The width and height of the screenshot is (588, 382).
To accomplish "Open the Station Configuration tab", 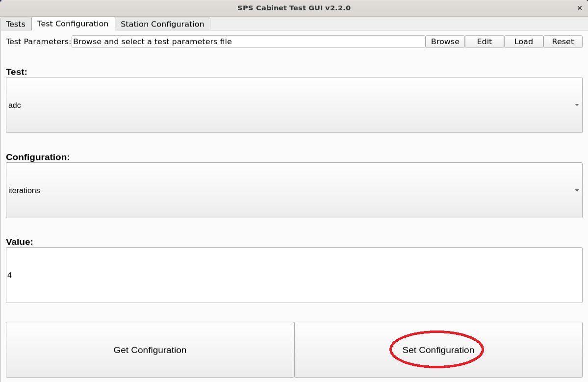I will pyautogui.click(x=162, y=24).
